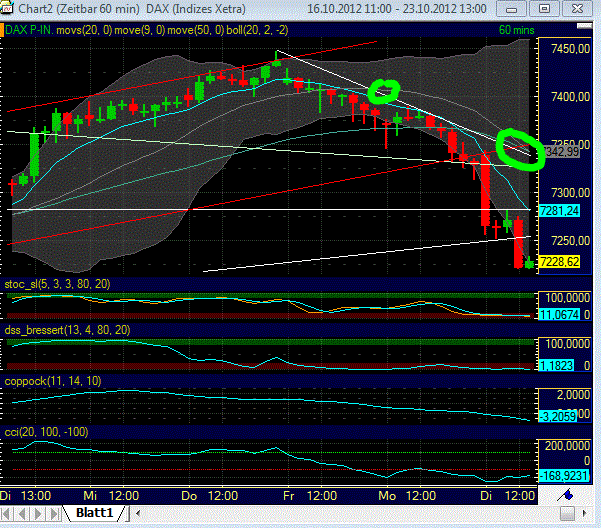Click the small collapse bar at chart top-right
The width and height of the screenshot is (601, 528).
pyautogui.click(x=585, y=26)
